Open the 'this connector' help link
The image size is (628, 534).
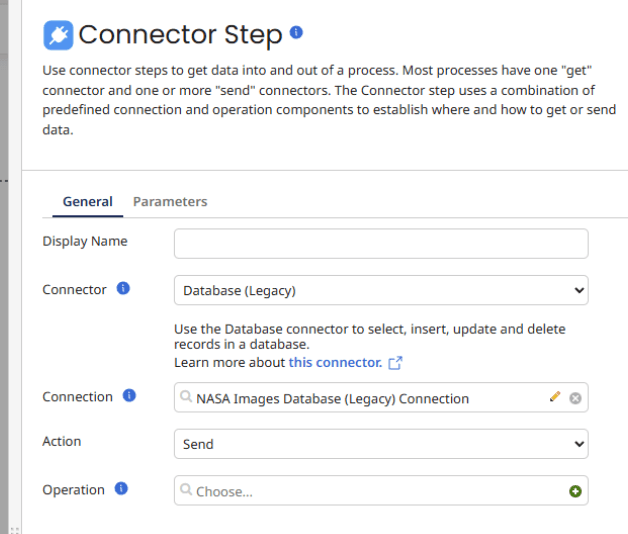click(335, 362)
